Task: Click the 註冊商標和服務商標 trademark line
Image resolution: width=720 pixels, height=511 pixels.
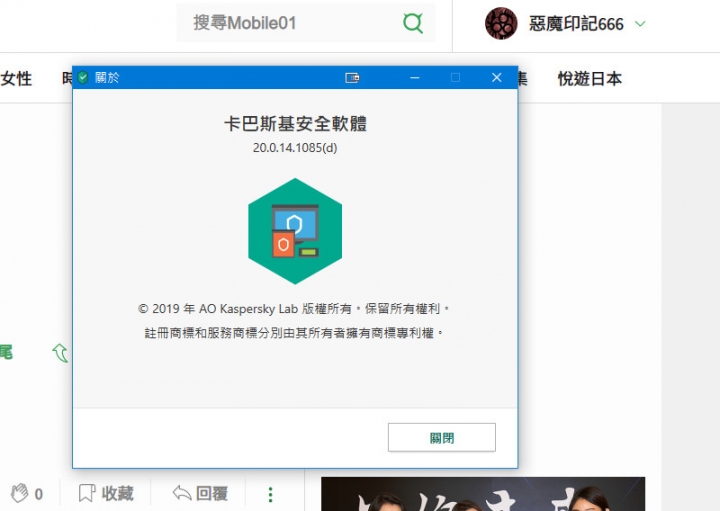Action: pyautogui.click(x=294, y=332)
